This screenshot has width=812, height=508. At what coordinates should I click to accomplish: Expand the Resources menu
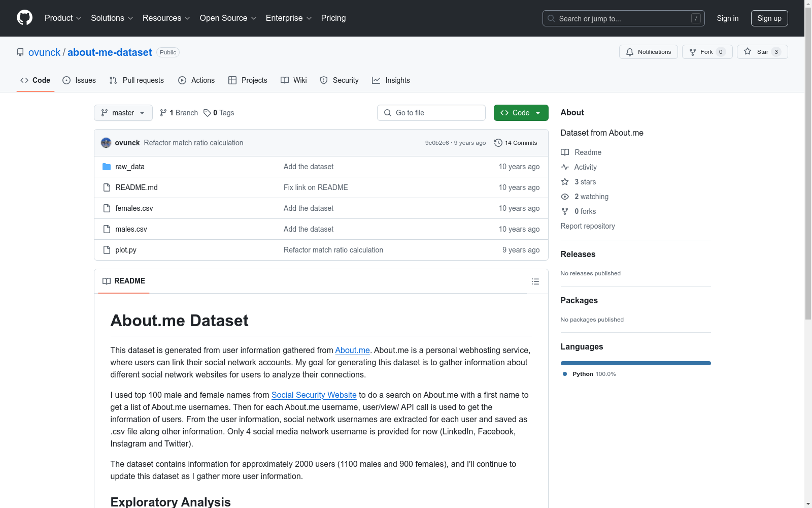coord(166,18)
